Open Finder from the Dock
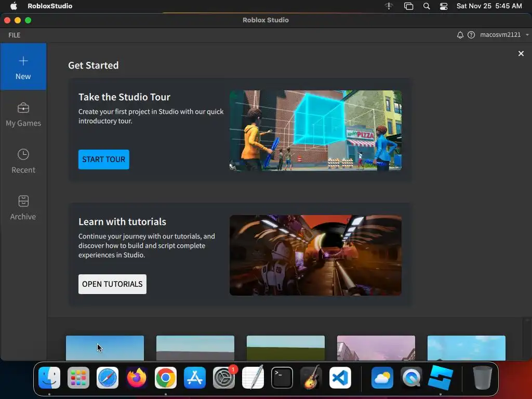Screen dimensions: 532x399 pyautogui.click(x=49, y=378)
